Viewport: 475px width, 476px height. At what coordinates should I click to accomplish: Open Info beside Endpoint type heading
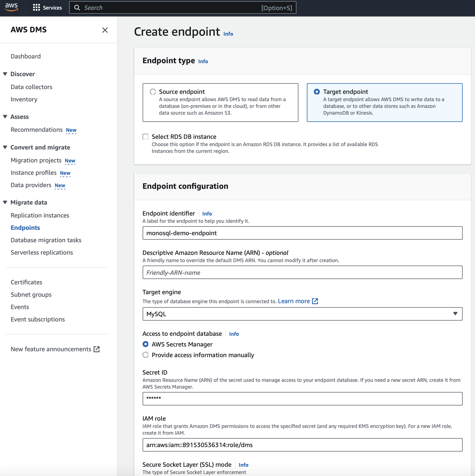pyautogui.click(x=203, y=62)
